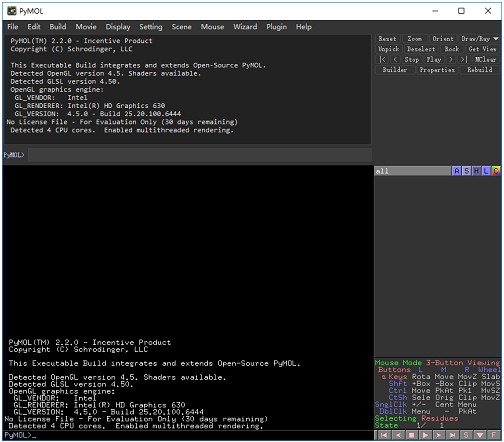The height and width of the screenshot is (442, 504).
Task: Toggle fullscreen with F button
Action: (x=493, y=435)
